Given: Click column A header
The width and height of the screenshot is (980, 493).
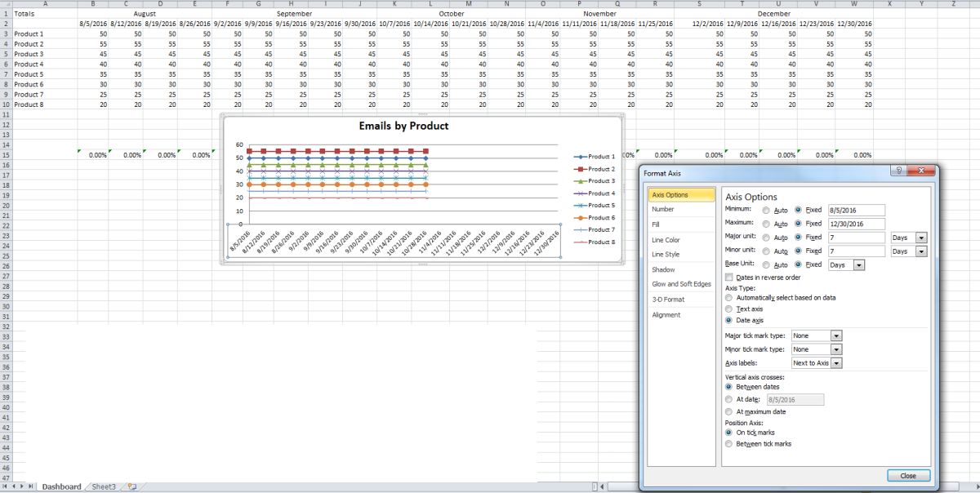Looking at the screenshot, I should coord(45,4).
